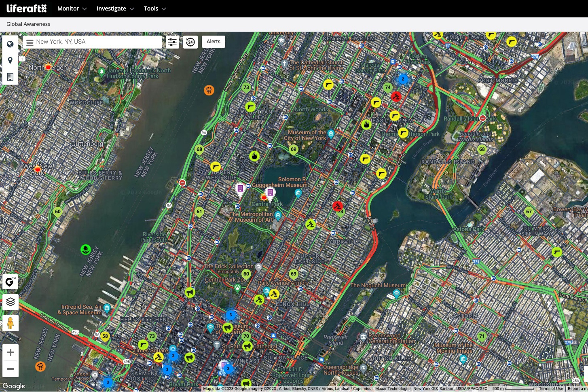Click the Liferaft logo
The width and height of the screenshot is (588, 392).
(27, 8)
